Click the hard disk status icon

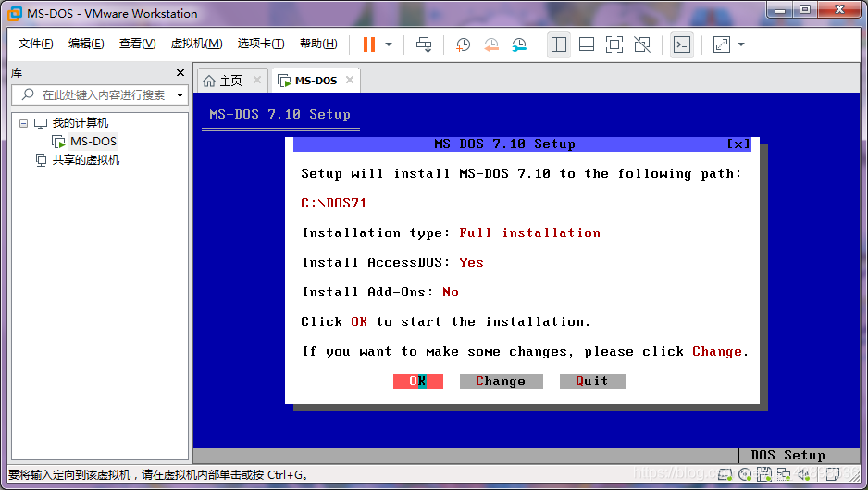pyautogui.click(x=725, y=474)
